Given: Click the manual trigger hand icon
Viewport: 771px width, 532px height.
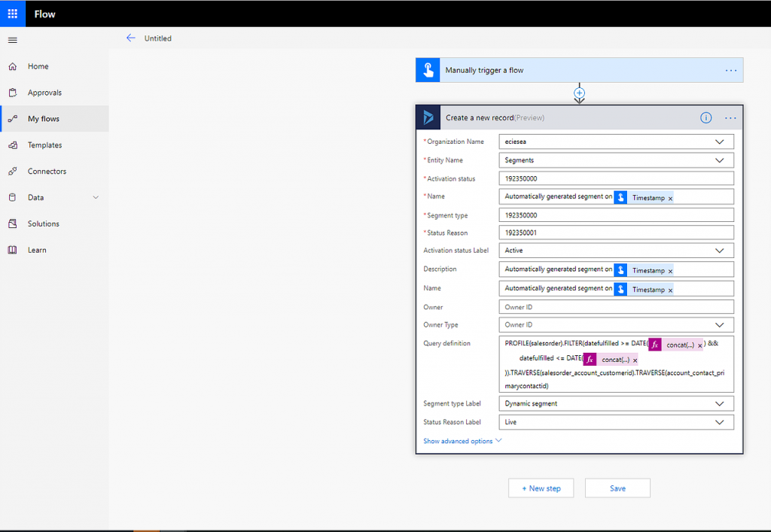Looking at the screenshot, I should pos(428,70).
